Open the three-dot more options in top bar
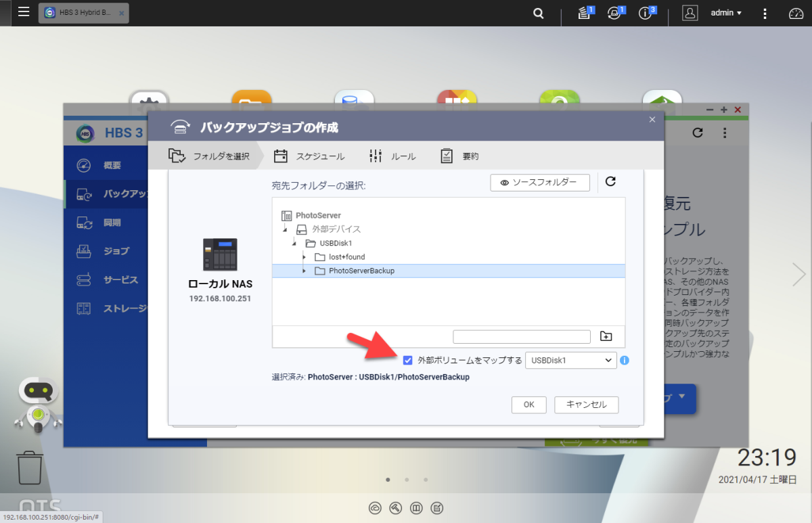812x523 pixels. (765, 13)
